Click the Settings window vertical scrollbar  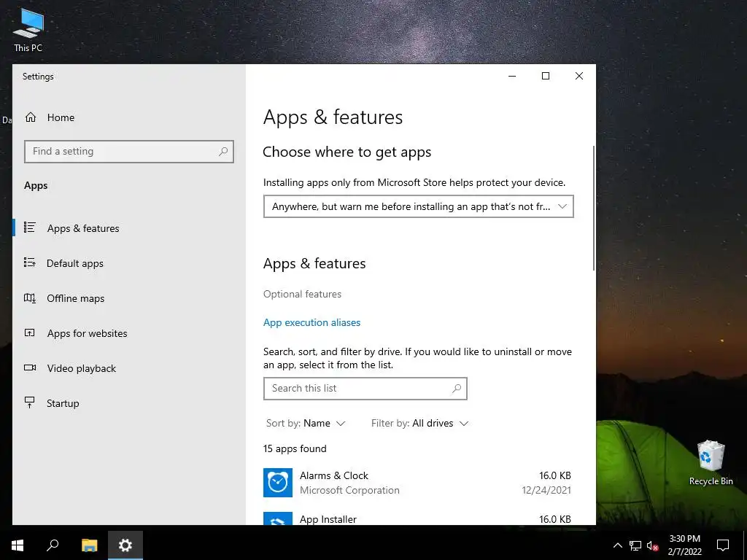point(594,208)
